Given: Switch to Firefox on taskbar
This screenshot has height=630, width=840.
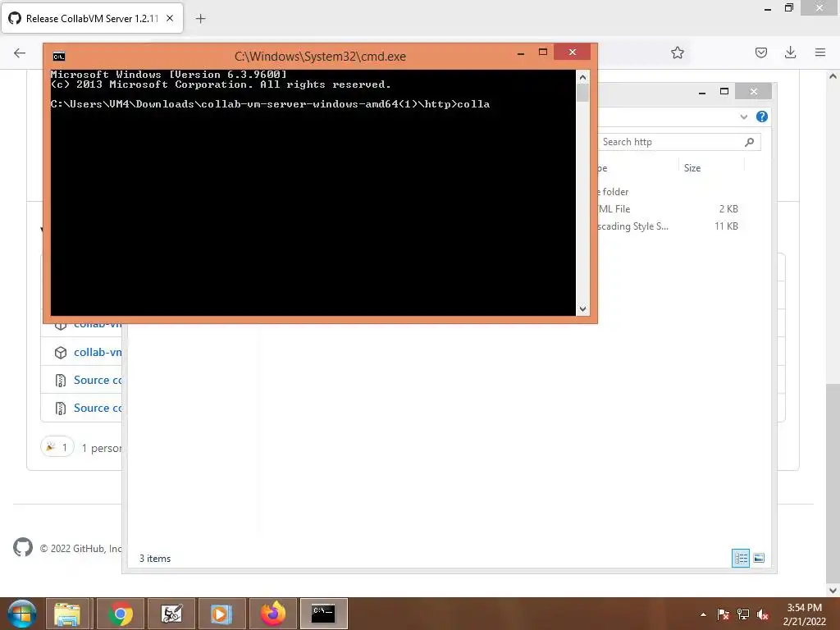Looking at the screenshot, I should [273, 614].
